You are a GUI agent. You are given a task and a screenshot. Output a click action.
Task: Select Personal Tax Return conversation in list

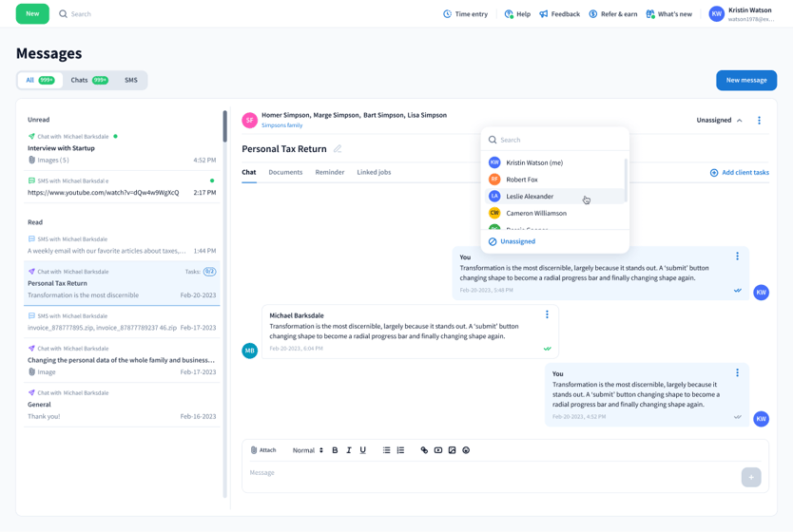pyautogui.click(x=122, y=283)
